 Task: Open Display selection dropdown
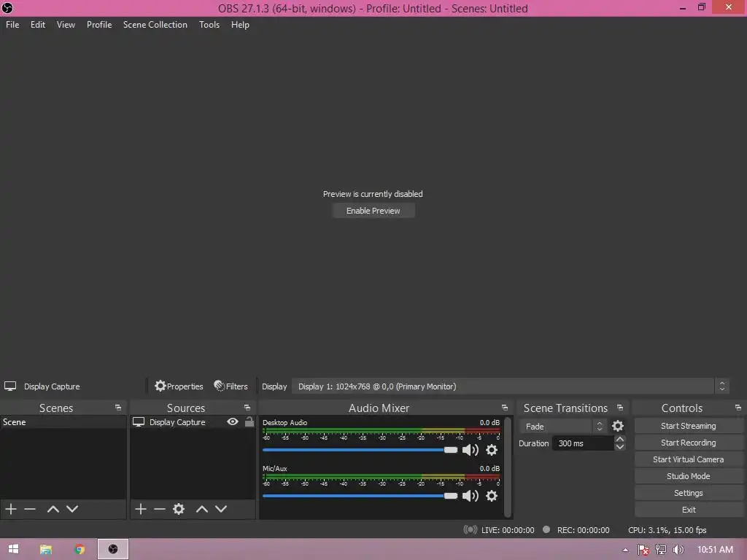pos(510,386)
